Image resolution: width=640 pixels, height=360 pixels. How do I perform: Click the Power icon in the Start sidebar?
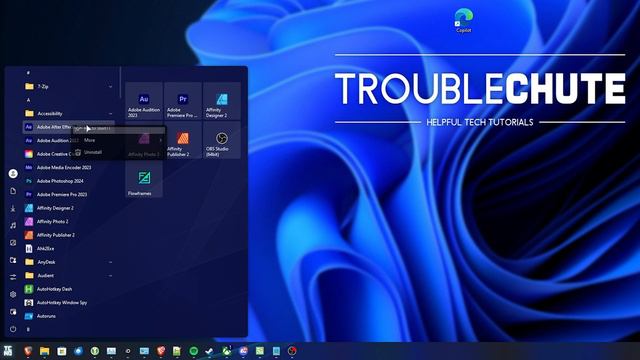pos(13,329)
